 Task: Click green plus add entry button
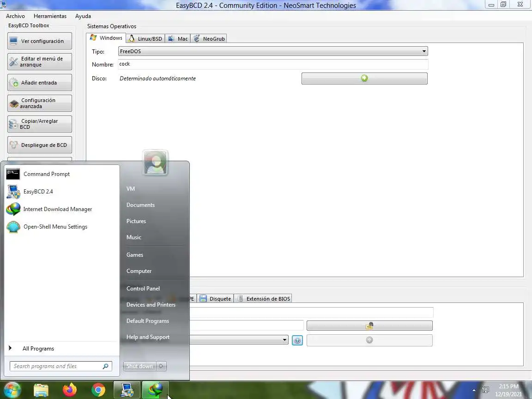[364, 79]
